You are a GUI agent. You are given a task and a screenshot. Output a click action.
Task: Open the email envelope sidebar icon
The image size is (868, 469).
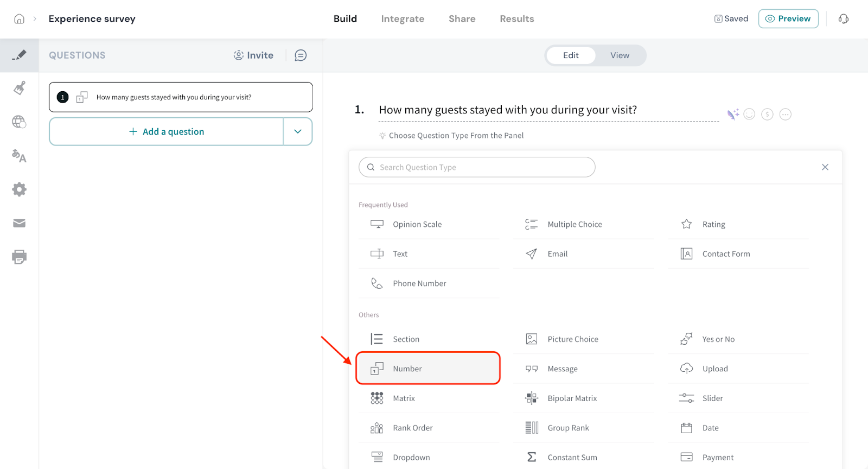[x=20, y=223]
